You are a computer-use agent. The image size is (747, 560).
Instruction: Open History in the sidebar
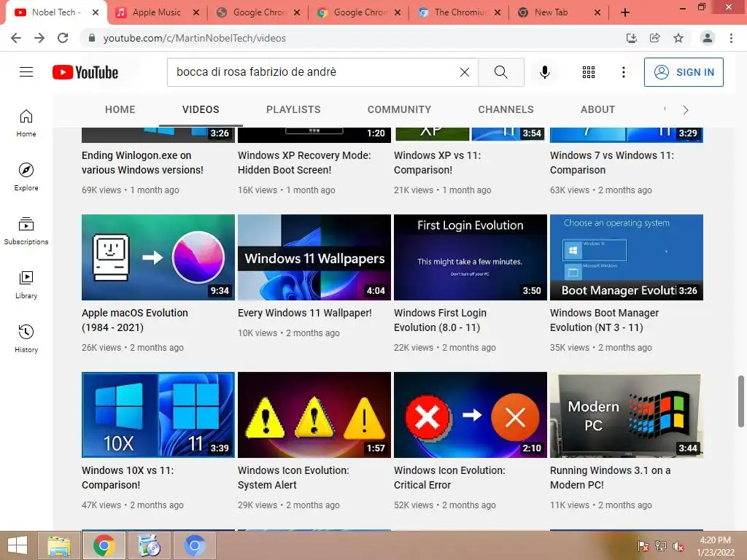click(x=26, y=338)
